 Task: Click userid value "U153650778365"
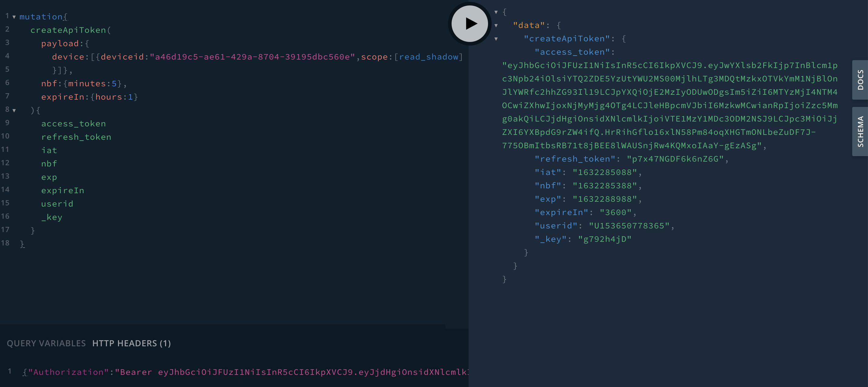[629, 226]
